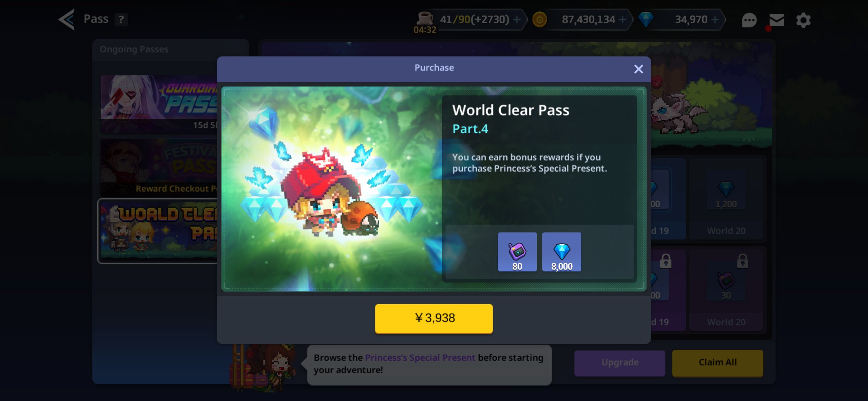This screenshot has width=868, height=401.
Task: Add more coffee stamina with plus
Action: 517,19
